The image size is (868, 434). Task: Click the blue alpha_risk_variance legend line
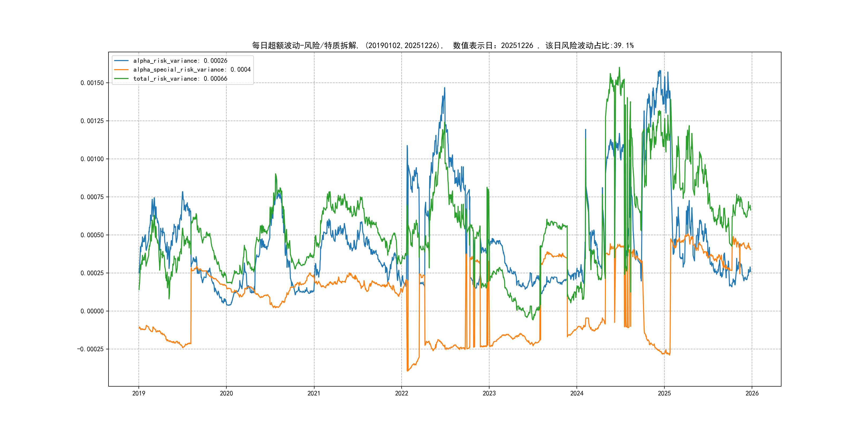pos(121,61)
